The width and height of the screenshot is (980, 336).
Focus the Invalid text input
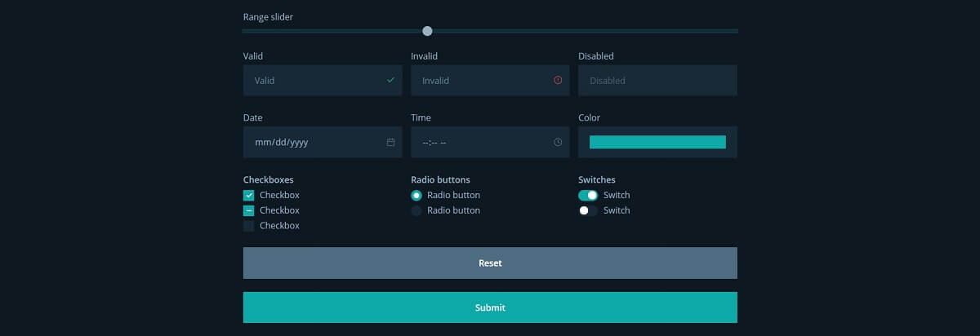490,81
